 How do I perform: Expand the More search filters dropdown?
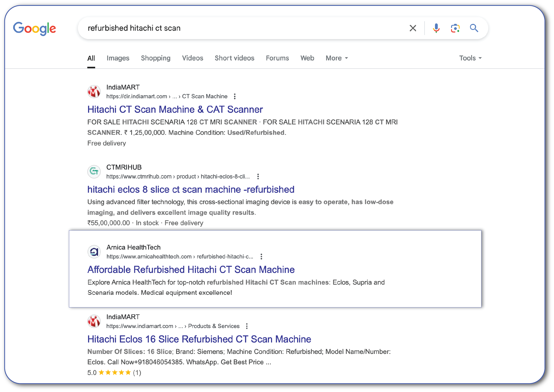pyautogui.click(x=337, y=58)
